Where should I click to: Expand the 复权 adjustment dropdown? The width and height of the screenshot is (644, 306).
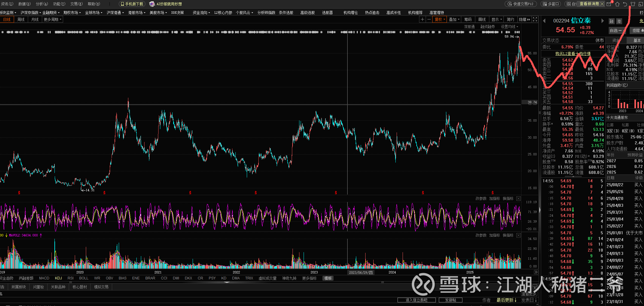pyautogui.click(x=440, y=19)
